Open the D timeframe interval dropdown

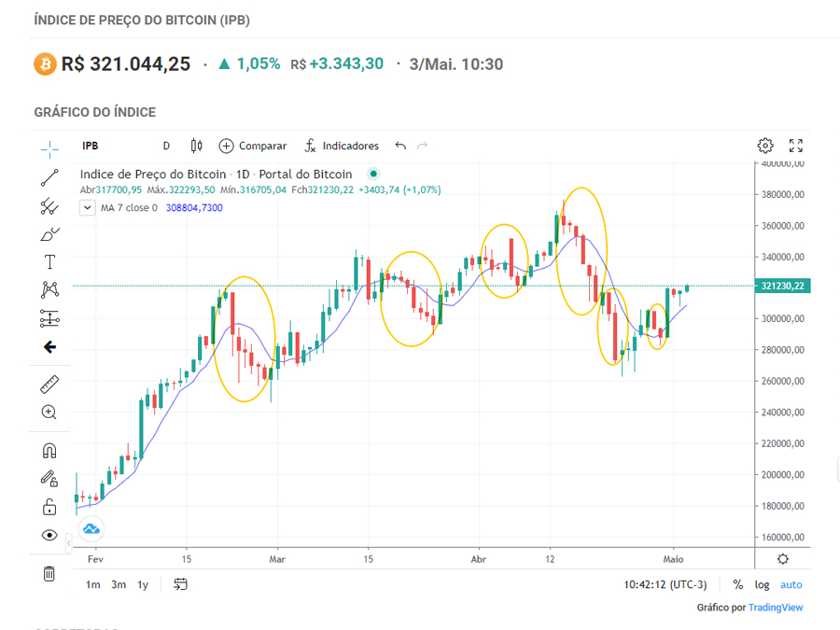[x=166, y=146]
